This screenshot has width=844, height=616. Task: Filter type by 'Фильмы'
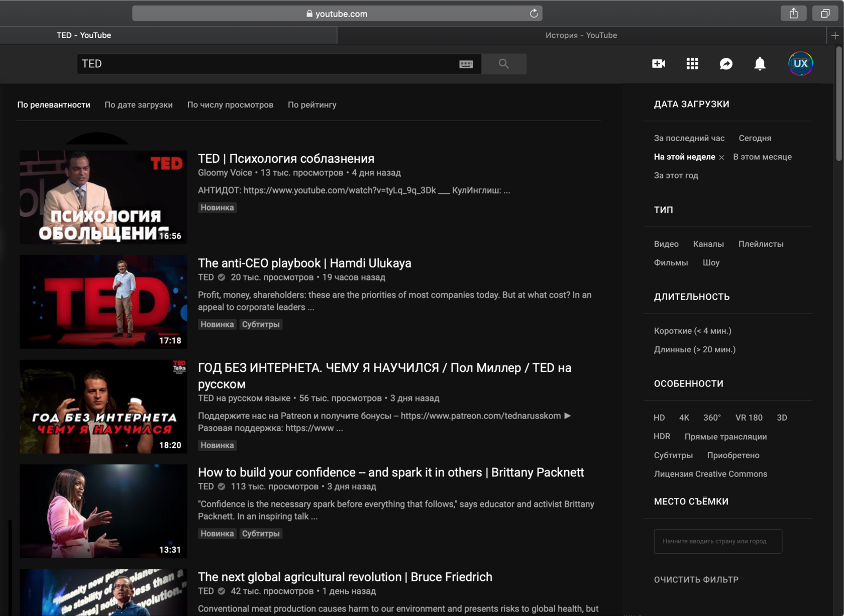pyautogui.click(x=671, y=262)
